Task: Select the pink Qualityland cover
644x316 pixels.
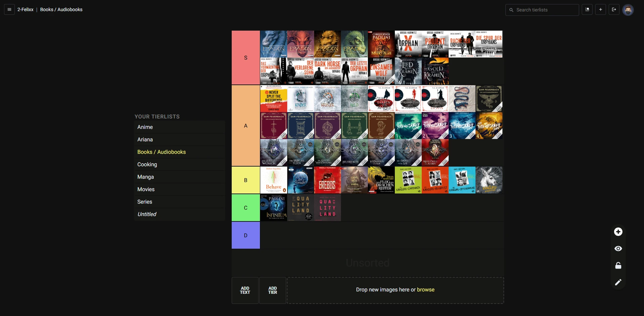Action: point(328,208)
